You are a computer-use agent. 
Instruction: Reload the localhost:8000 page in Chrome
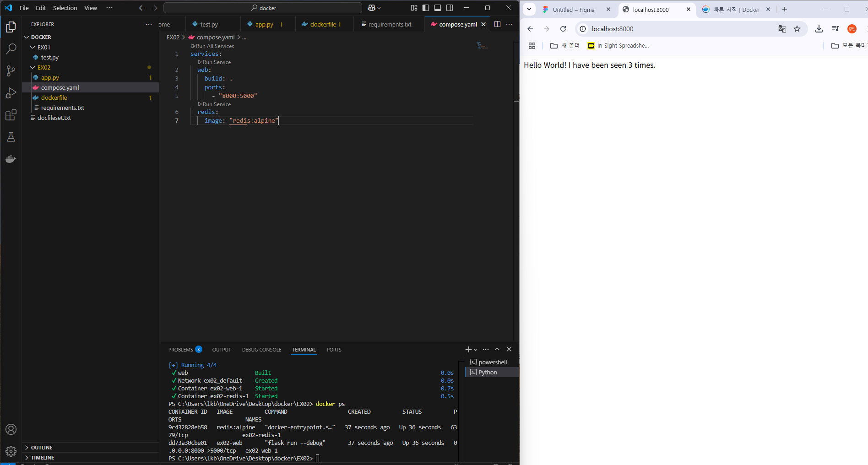pos(563,29)
